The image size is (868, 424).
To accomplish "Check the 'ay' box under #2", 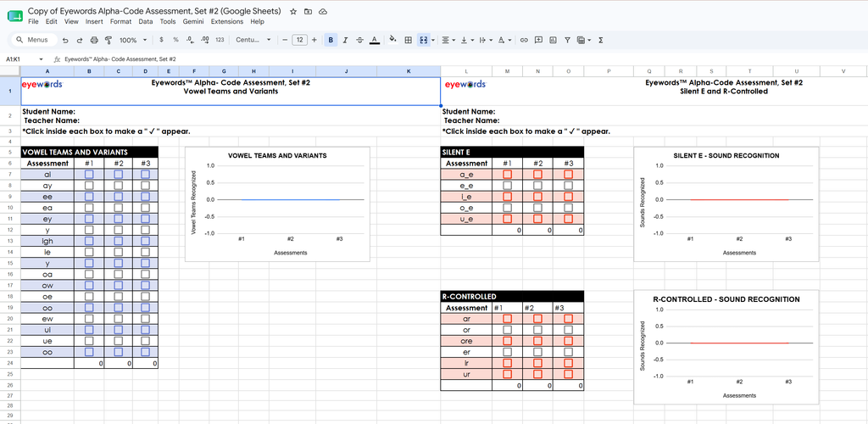I will 119,186.
